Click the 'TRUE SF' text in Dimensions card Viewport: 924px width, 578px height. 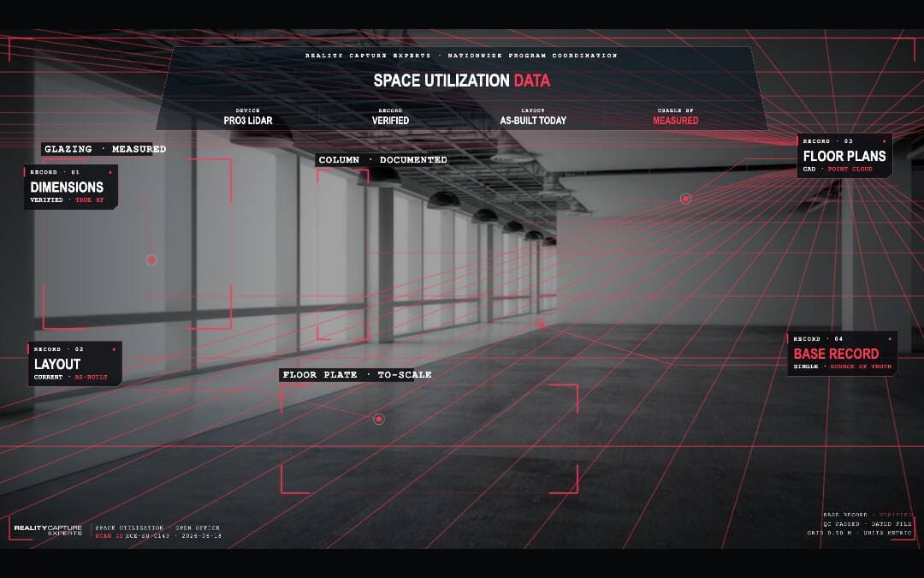coord(90,200)
